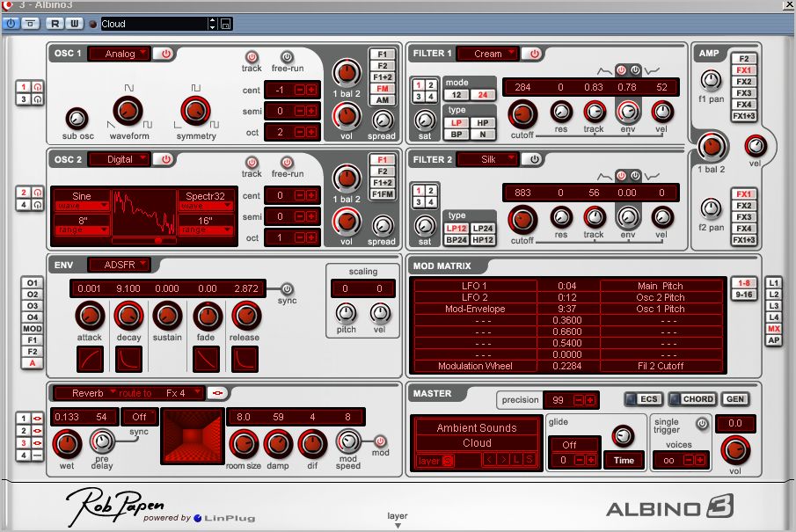The width and height of the screenshot is (796, 532).
Task: Click the reverb room display graphic
Action: pyautogui.click(x=193, y=435)
